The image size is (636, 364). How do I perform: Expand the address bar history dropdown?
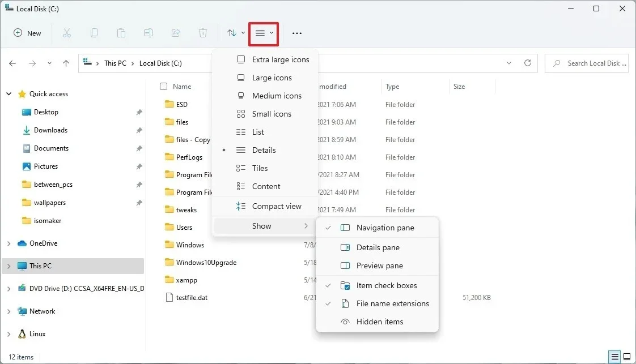(509, 63)
